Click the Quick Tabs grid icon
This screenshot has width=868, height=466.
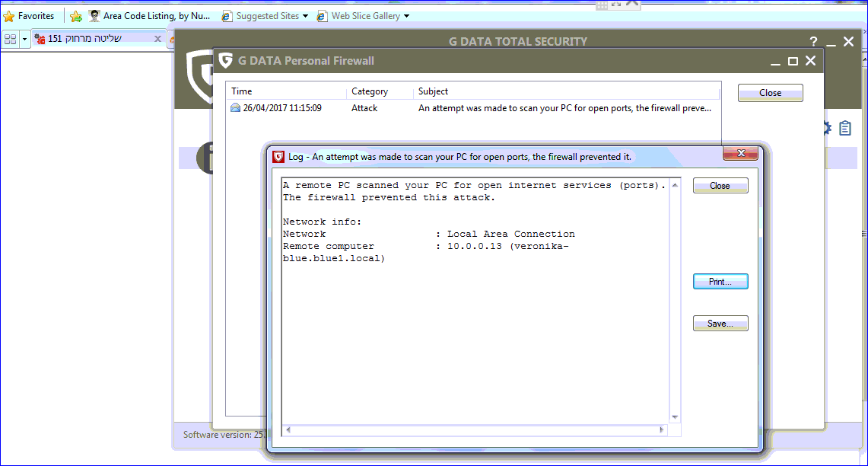pos(10,39)
